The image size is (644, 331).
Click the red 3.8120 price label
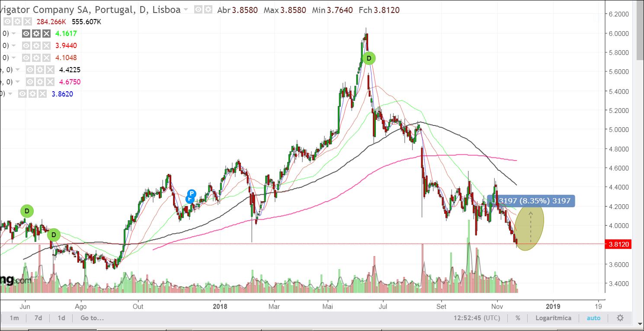click(x=618, y=244)
